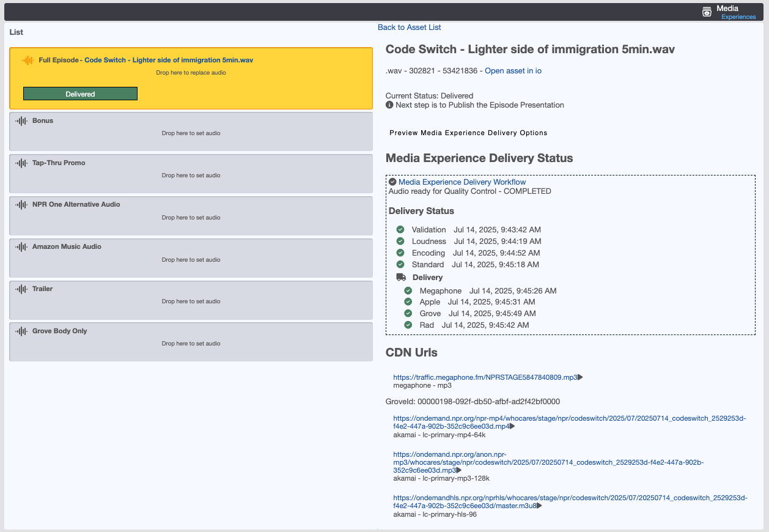Click the truck icon beside Delivery
Image resolution: width=769 pixels, height=532 pixels.
click(401, 278)
